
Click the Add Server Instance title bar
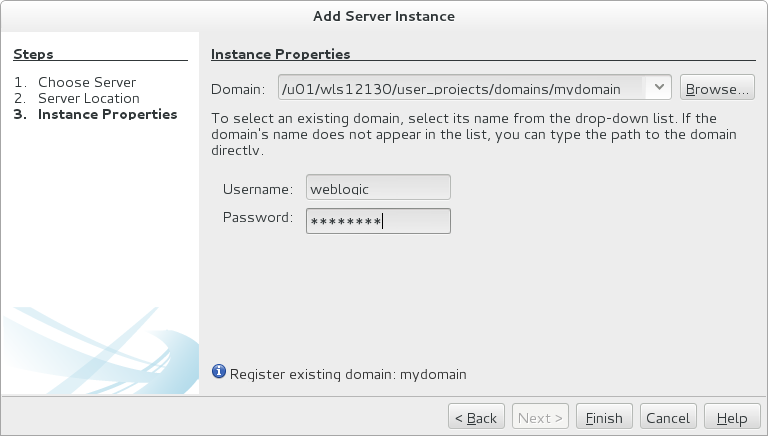point(384,16)
